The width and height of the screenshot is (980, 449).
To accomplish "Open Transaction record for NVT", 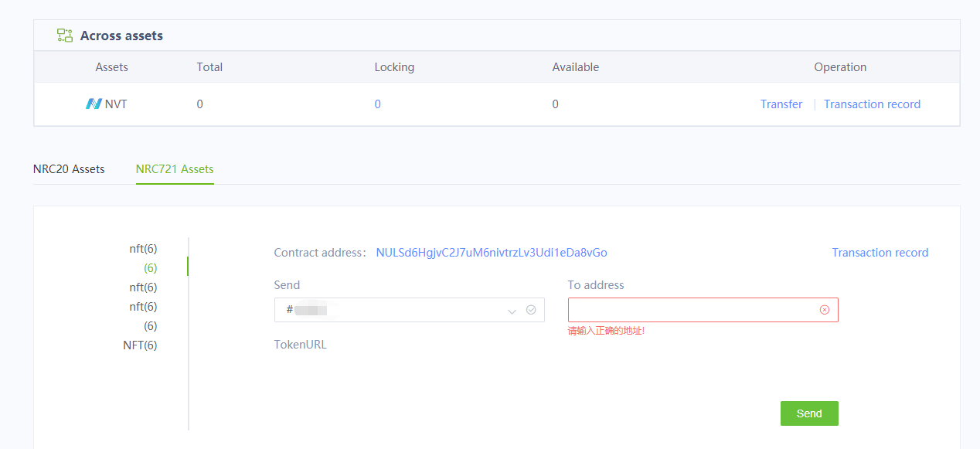I will coord(872,104).
